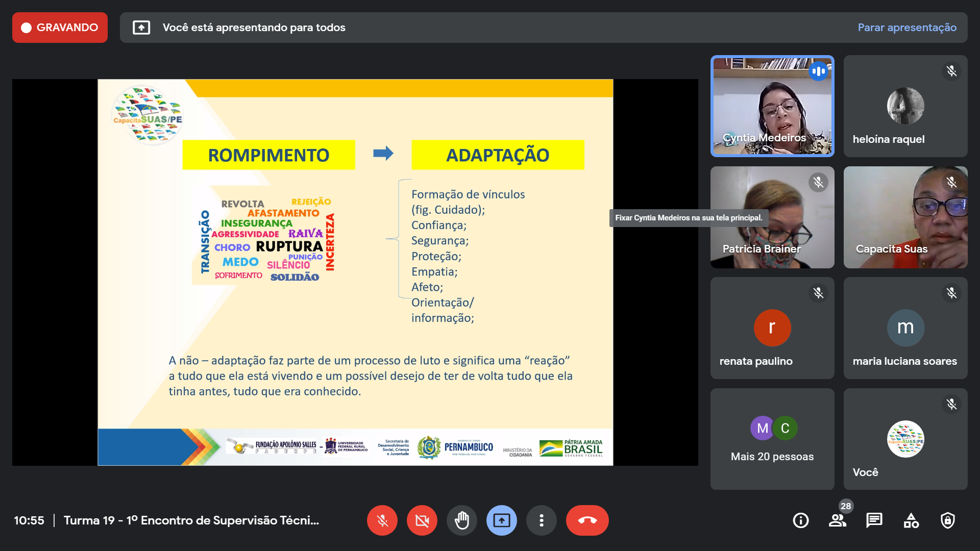The image size is (980, 551).
Task: Open the activities shapes icon
Action: [x=911, y=520]
